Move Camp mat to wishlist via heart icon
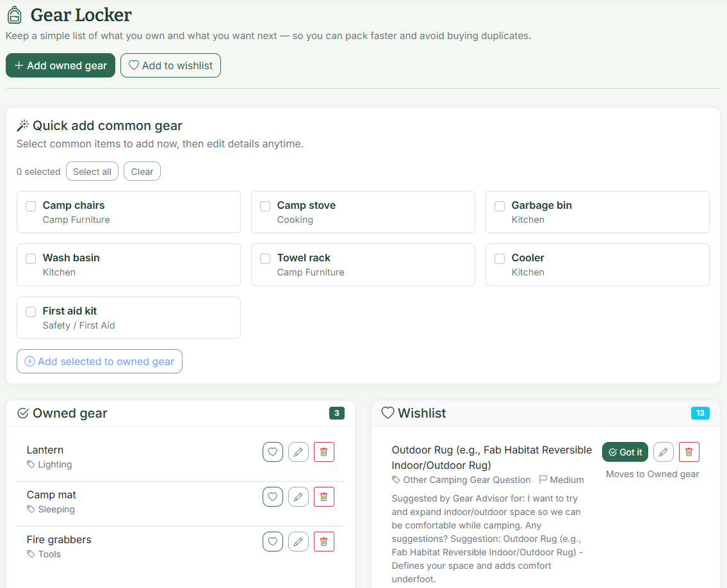 (x=272, y=496)
